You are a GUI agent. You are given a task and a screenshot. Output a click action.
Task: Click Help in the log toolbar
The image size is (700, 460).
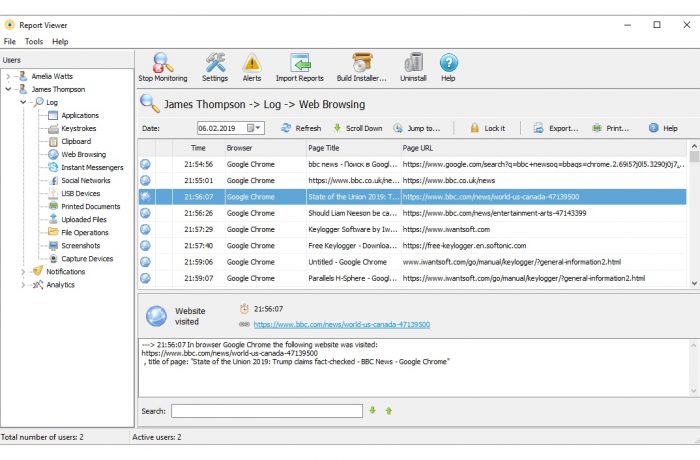(x=663, y=128)
